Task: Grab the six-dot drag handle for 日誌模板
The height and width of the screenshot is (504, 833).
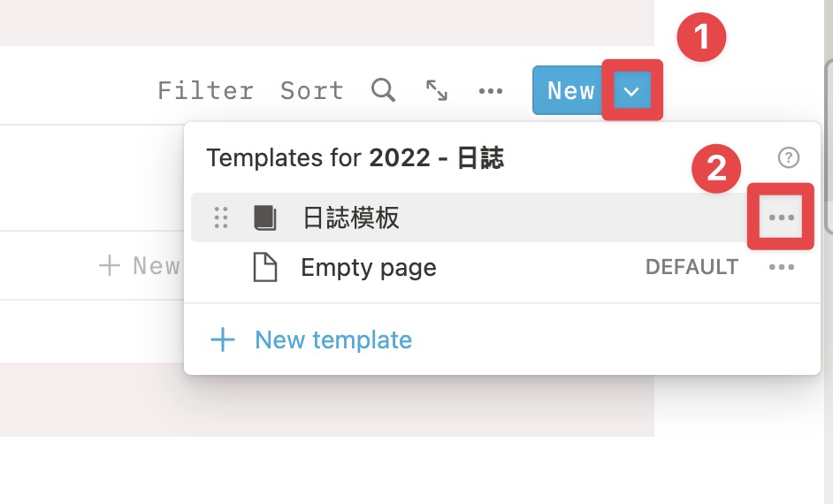Action: 221,218
